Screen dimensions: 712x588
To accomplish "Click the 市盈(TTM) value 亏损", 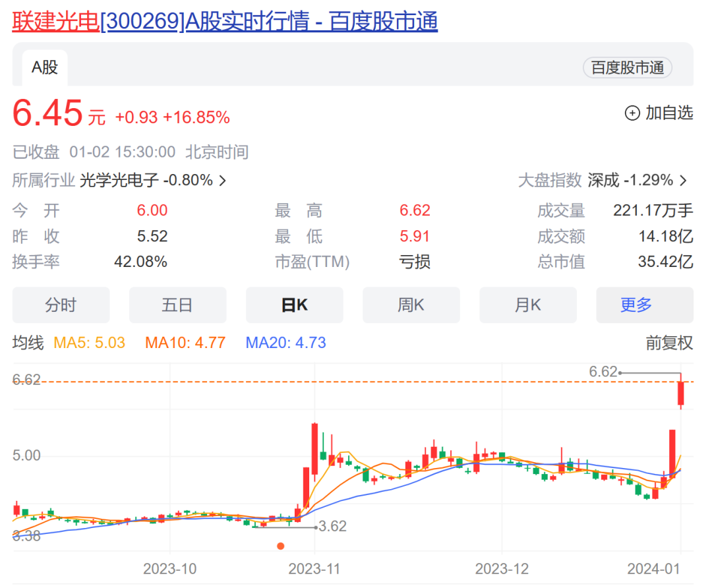I will click(x=415, y=262).
